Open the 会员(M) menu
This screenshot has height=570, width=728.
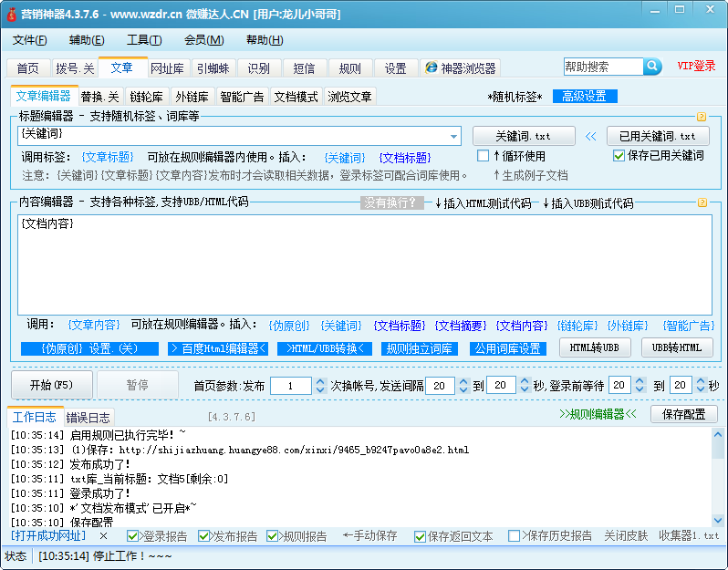[203, 40]
